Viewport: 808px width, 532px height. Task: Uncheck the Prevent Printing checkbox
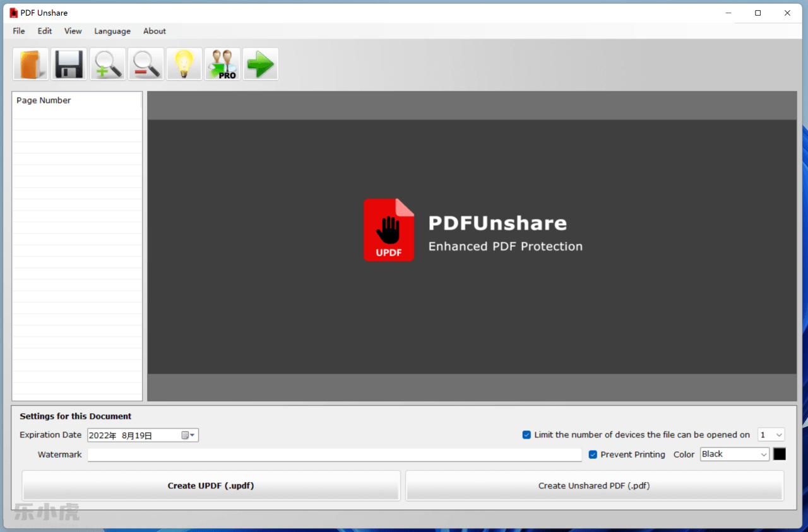point(593,454)
